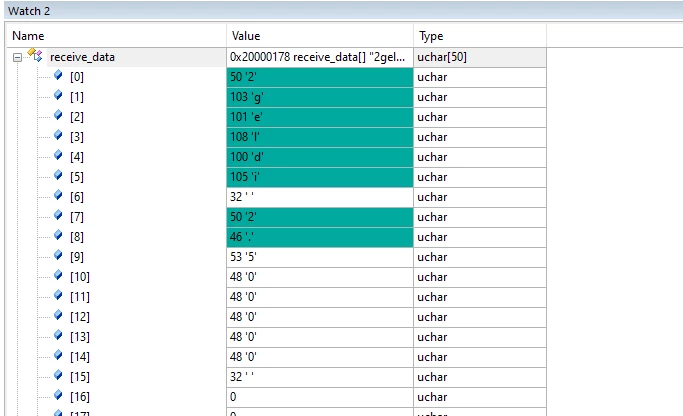This screenshot has width=683, height=416.
Task: Select value 100 'd' cell
Action: 320,157
